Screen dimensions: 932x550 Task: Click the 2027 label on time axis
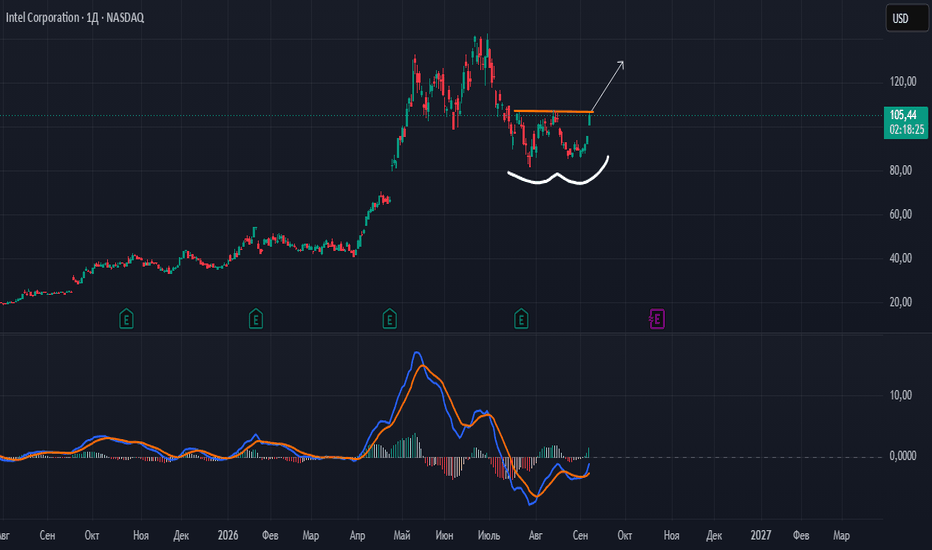pos(761,535)
